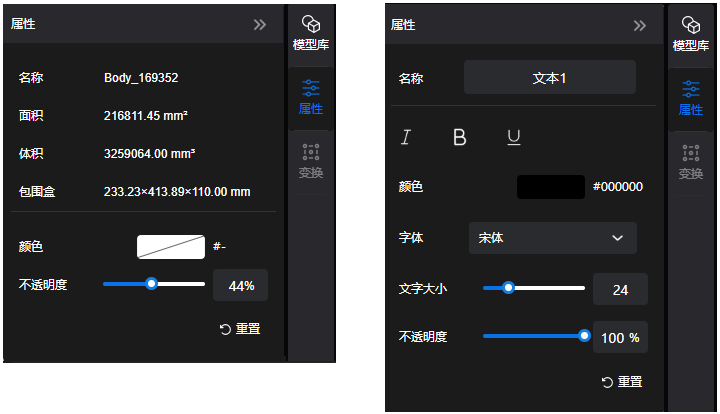Click the 重置 button under the 100% opacity
Screen dimensions: 720x414
621,381
